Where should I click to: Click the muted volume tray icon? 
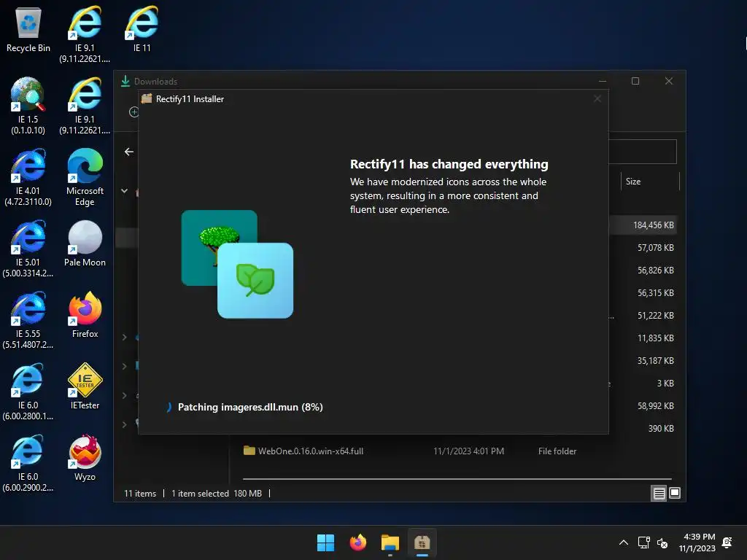(x=662, y=542)
